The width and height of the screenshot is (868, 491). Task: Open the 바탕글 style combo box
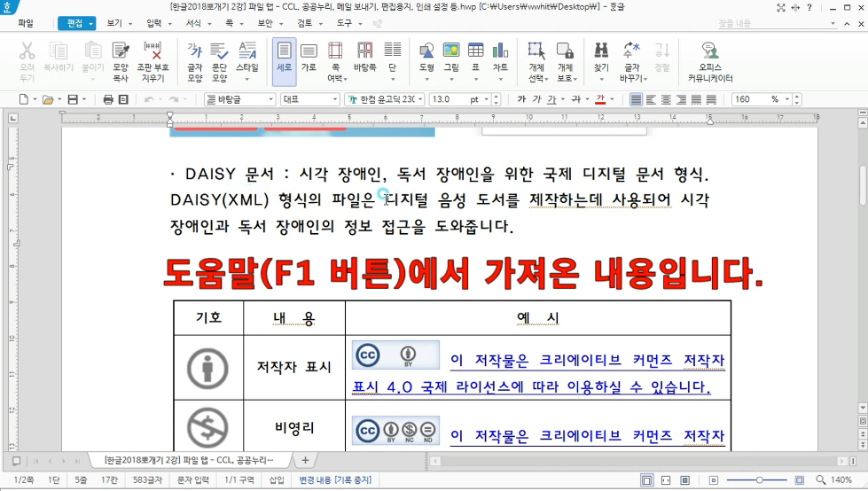click(x=239, y=99)
